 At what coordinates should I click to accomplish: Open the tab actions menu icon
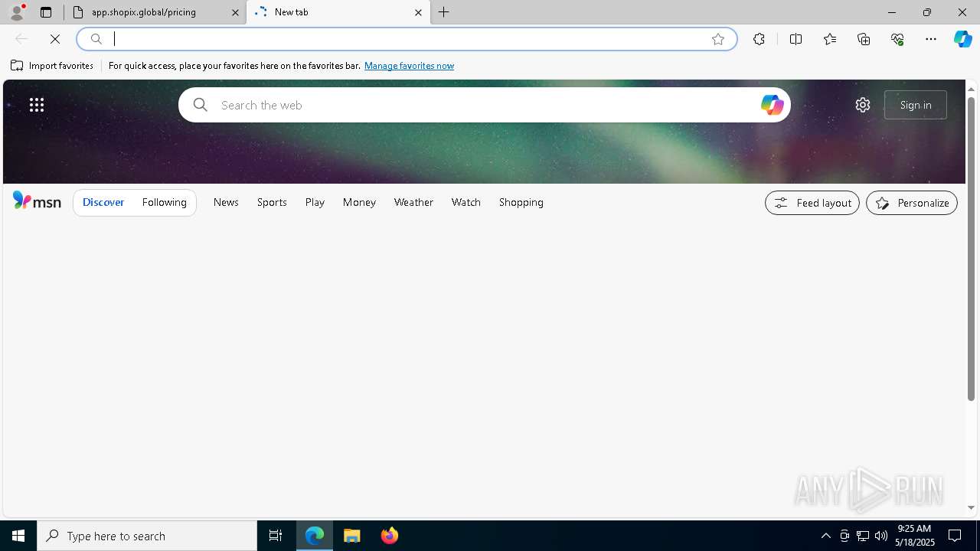coord(46,12)
